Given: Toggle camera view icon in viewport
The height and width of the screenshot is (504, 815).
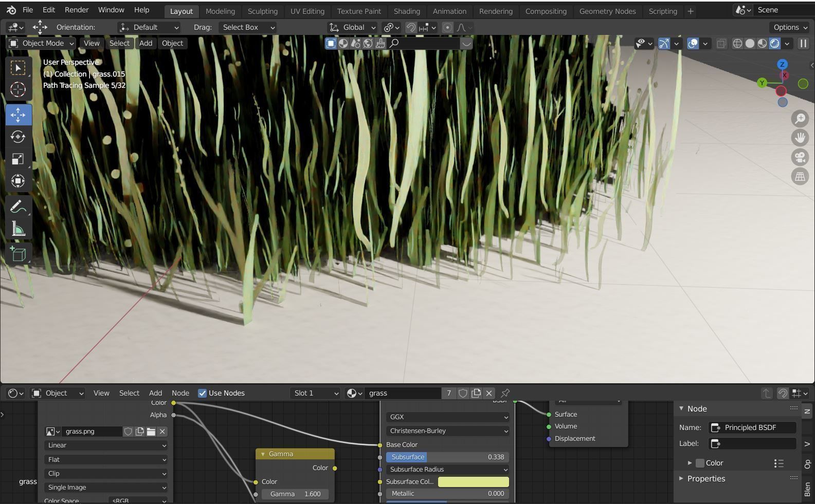Looking at the screenshot, I should (x=800, y=157).
